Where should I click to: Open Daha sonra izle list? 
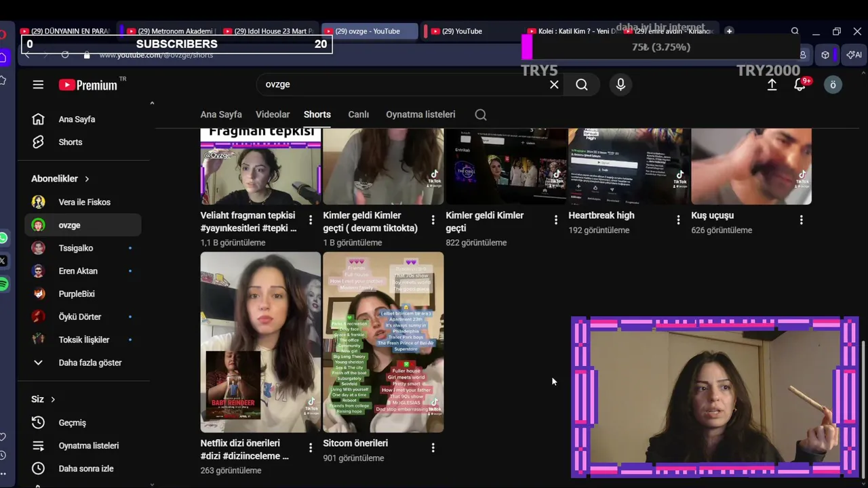[83, 469]
